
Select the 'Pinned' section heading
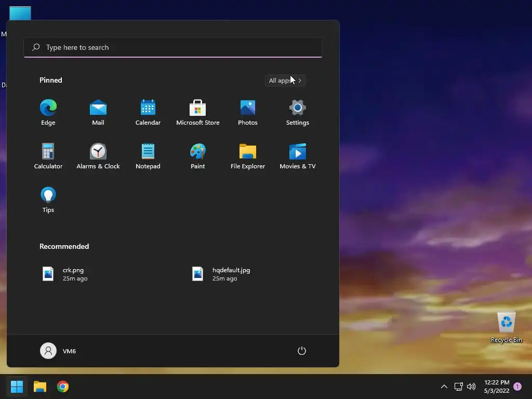point(50,80)
